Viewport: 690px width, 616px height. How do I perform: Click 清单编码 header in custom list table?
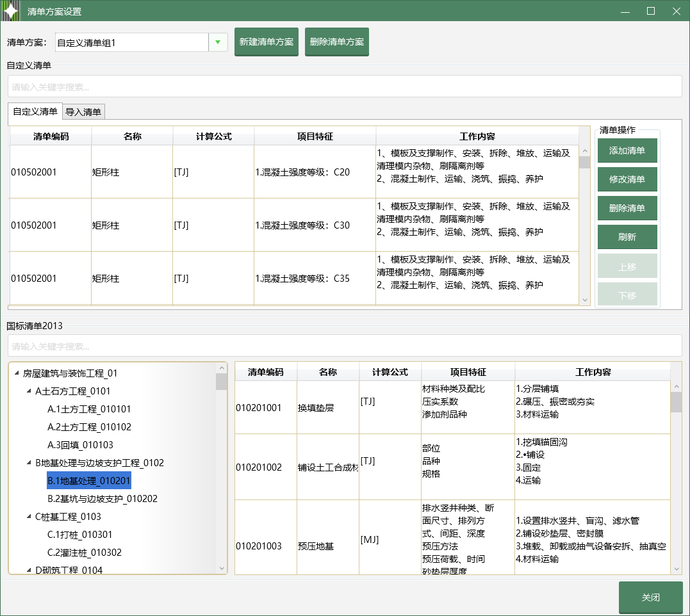(x=51, y=136)
